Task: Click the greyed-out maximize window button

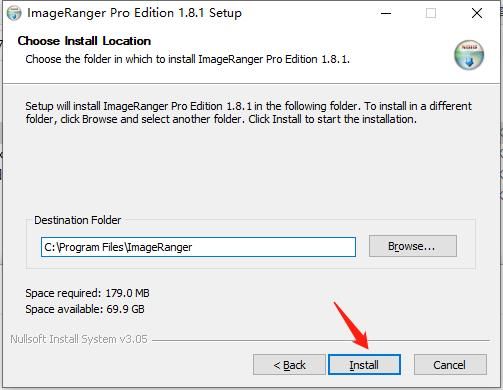Action: pyautogui.click(x=431, y=13)
